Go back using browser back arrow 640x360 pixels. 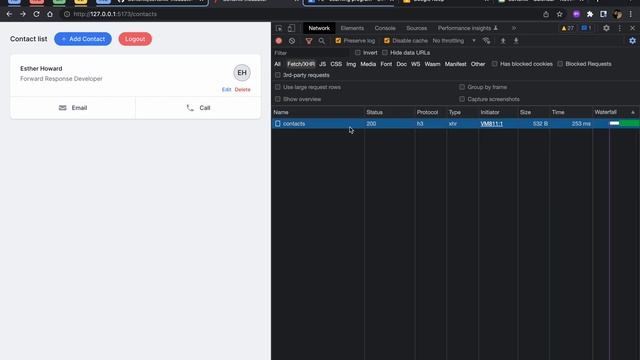(9, 14)
